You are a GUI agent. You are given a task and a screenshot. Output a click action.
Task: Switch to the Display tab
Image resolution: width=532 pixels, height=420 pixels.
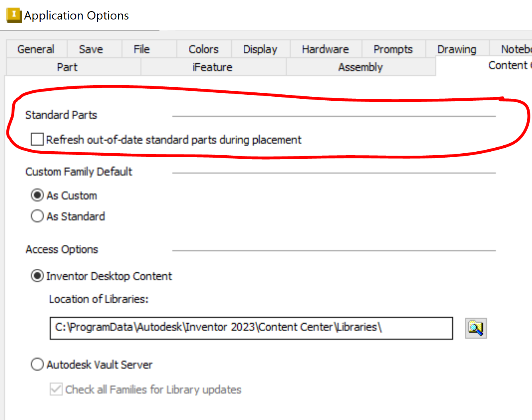(x=260, y=49)
